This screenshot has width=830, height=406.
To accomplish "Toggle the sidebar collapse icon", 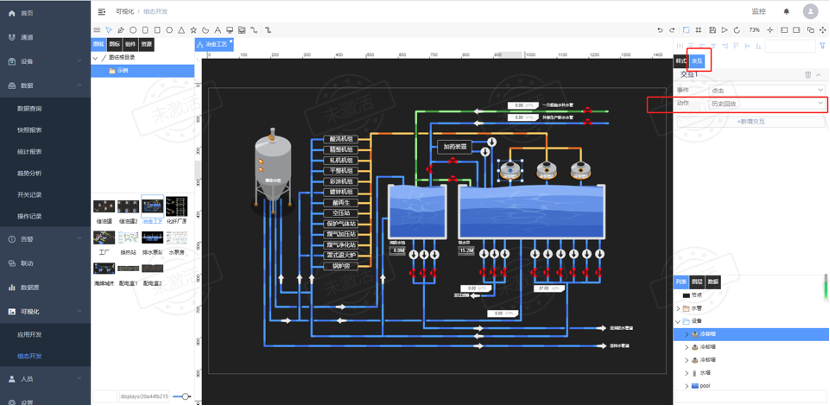I will pos(102,11).
